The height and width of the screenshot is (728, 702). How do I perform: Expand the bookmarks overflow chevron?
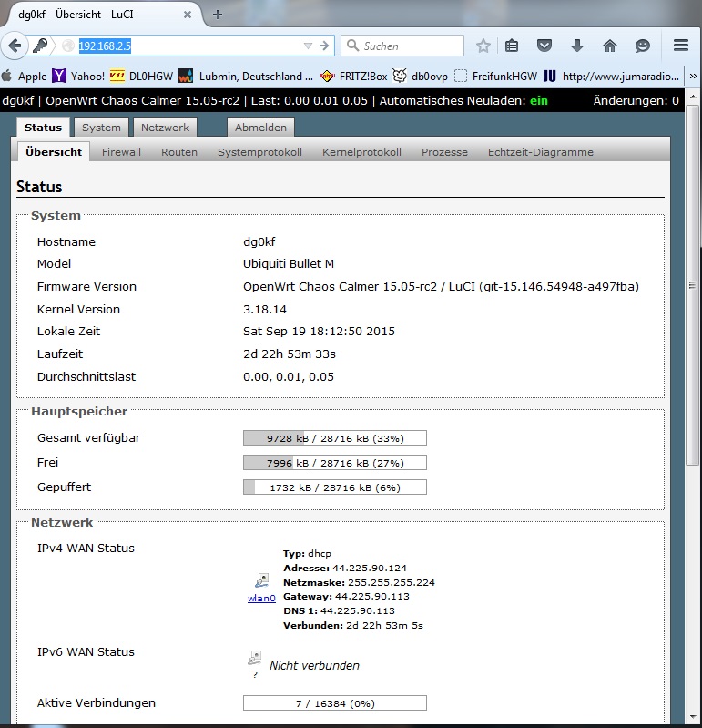tap(693, 76)
